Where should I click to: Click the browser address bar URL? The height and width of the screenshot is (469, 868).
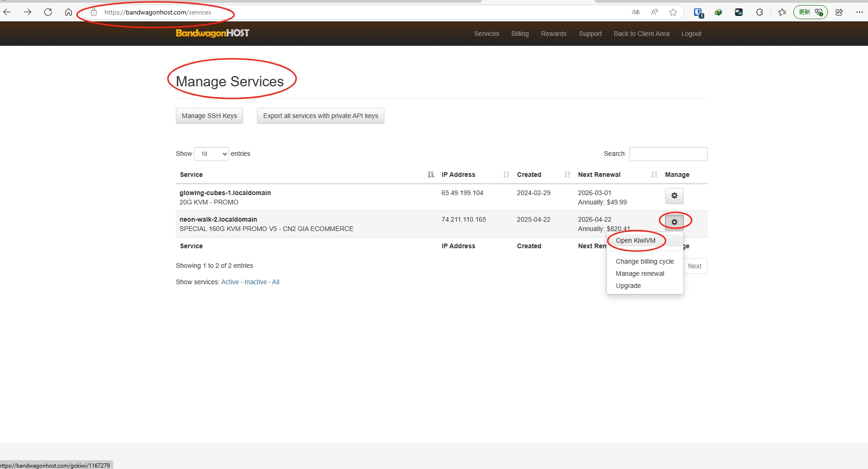pyautogui.click(x=158, y=12)
